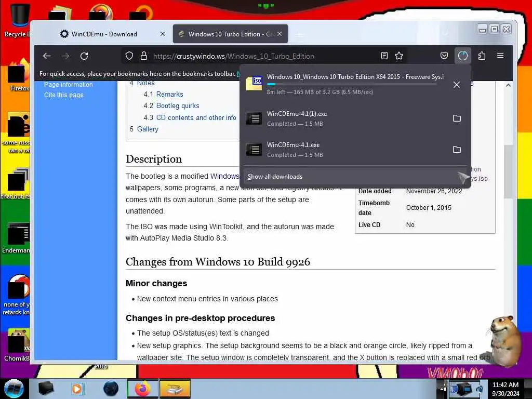
Task: Click the downloads progress toolbar icon
Action: (463, 56)
